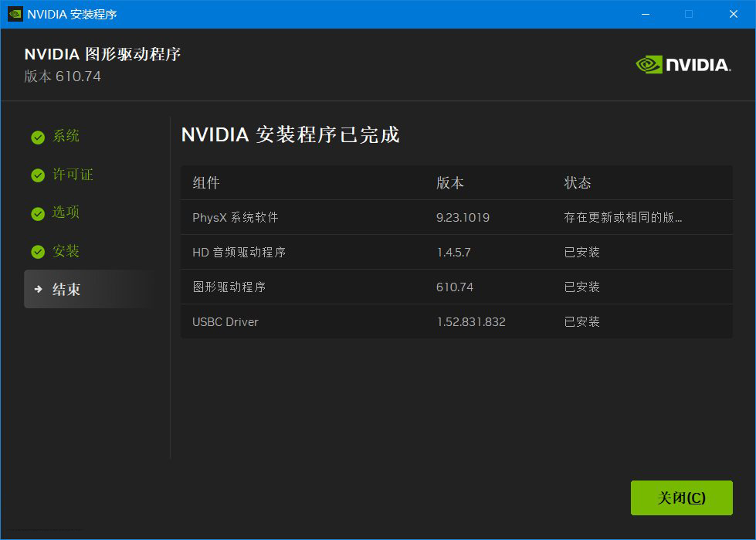The height and width of the screenshot is (540, 756).
Task: Select the 系统 step in the sidebar
Action: click(x=66, y=137)
